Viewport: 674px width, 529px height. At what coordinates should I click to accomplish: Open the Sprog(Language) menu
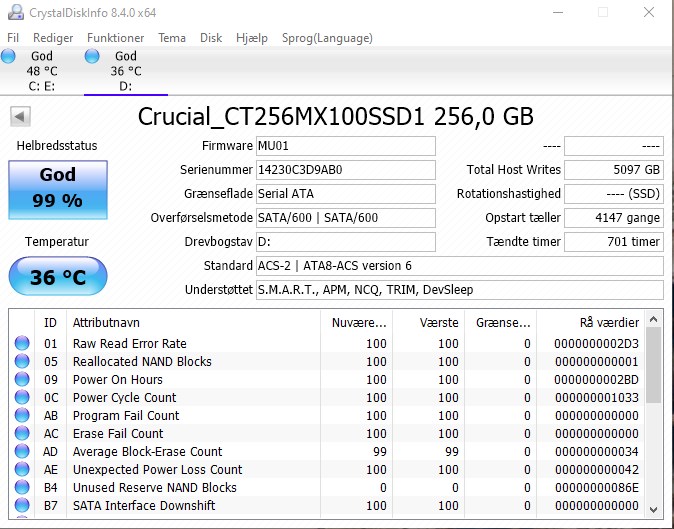coord(327,38)
